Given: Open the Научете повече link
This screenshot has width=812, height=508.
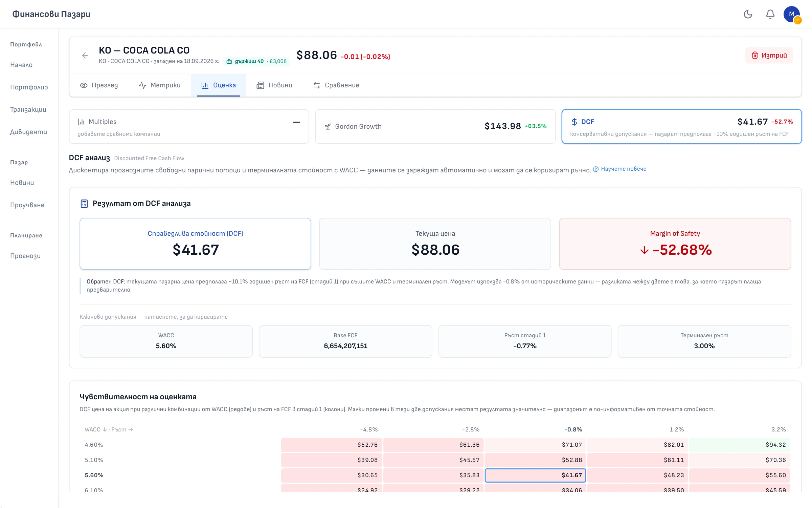Looking at the screenshot, I should (x=624, y=169).
